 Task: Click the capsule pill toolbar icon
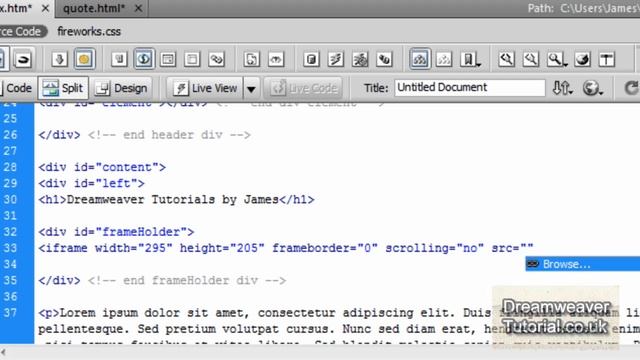coord(384,60)
